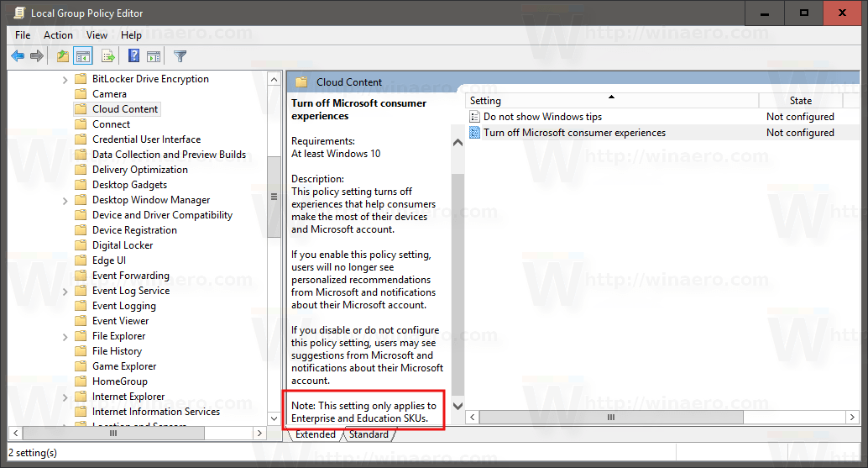Click the Game Explorer folder icon
This screenshot has width=868, height=468.
(x=81, y=365)
